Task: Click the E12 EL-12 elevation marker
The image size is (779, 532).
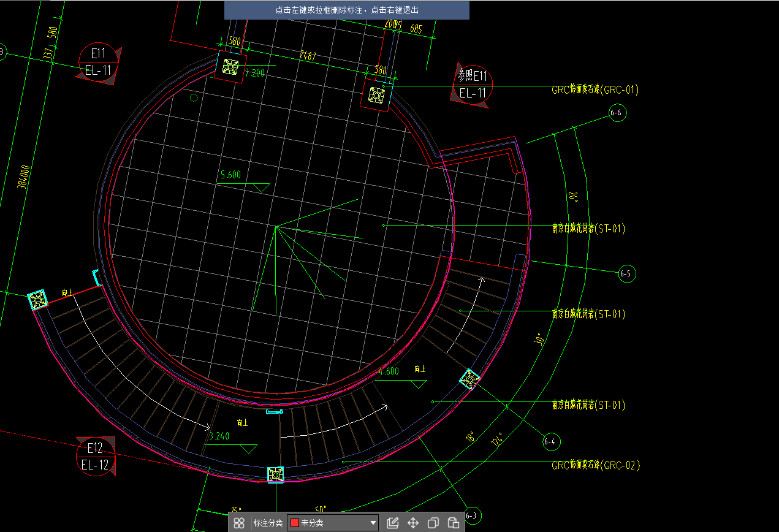Action: pos(95,456)
